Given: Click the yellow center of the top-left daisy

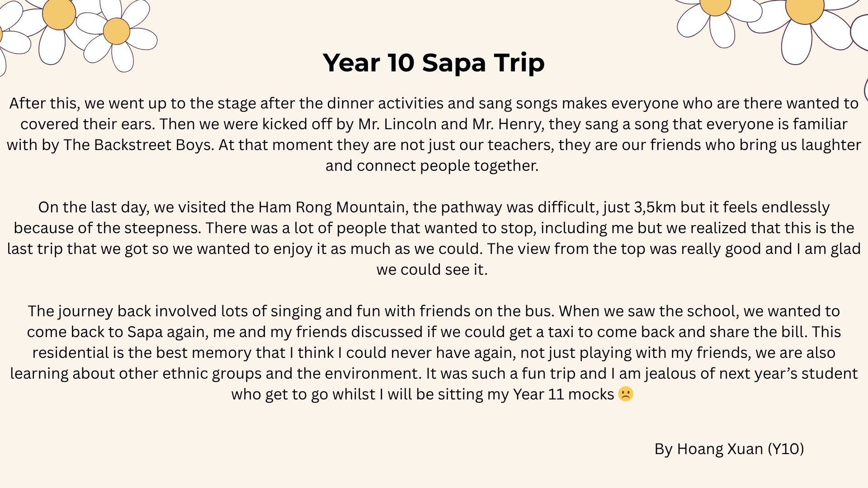Looking at the screenshot, I should [59, 14].
